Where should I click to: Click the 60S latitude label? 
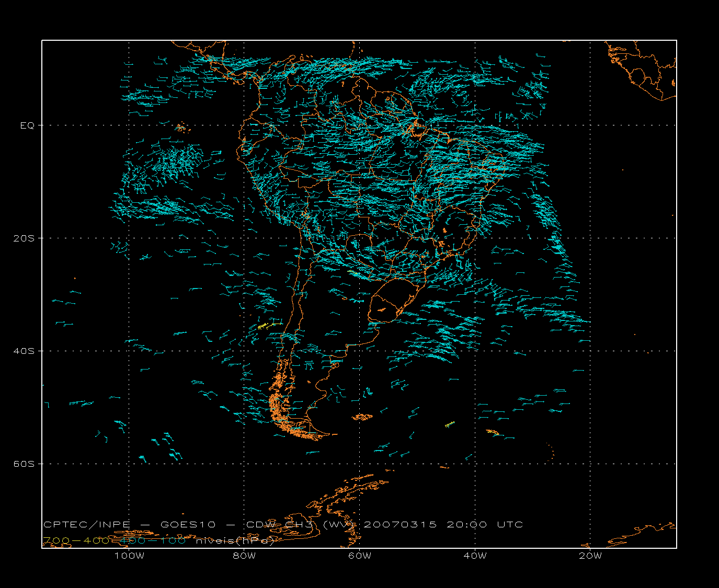coord(24,464)
